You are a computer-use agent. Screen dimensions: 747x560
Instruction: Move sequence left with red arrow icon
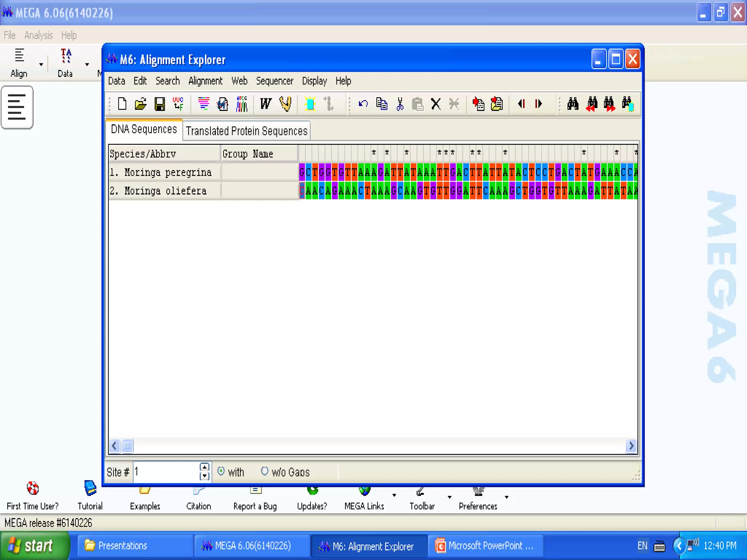tap(521, 104)
